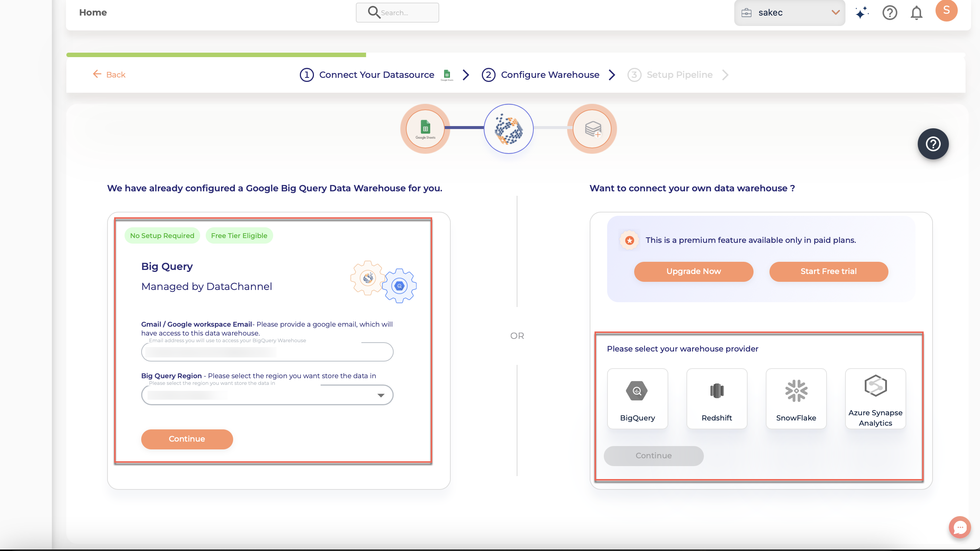The width and height of the screenshot is (980, 551).
Task: Click the Google Sheets datasource circle icon
Action: pyautogui.click(x=425, y=129)
